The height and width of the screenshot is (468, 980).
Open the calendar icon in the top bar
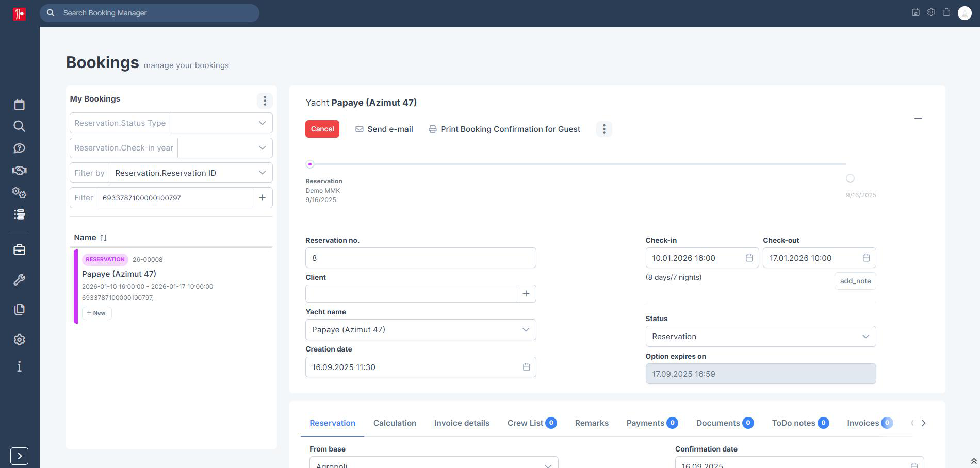916,12
